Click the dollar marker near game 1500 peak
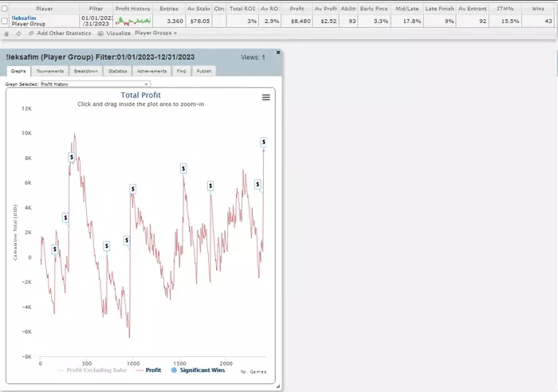Image resolution: width=558 pixels, height=392 pixels. coord(183,168)
